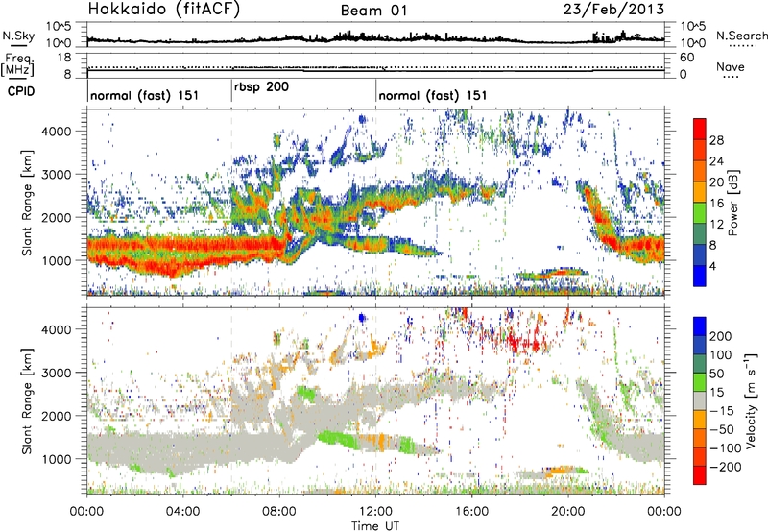
Task: Click the green velocity streak near 10:00
Action: 338,440
